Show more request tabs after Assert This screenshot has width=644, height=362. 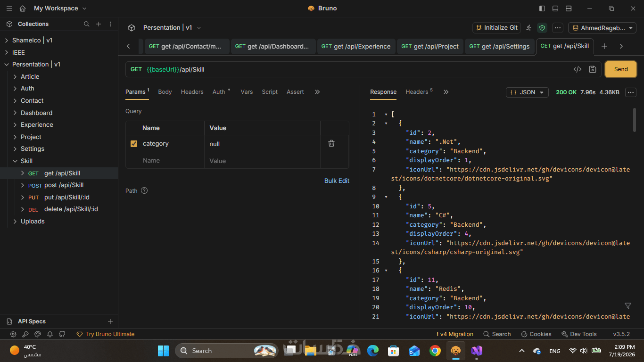point(317,92)
